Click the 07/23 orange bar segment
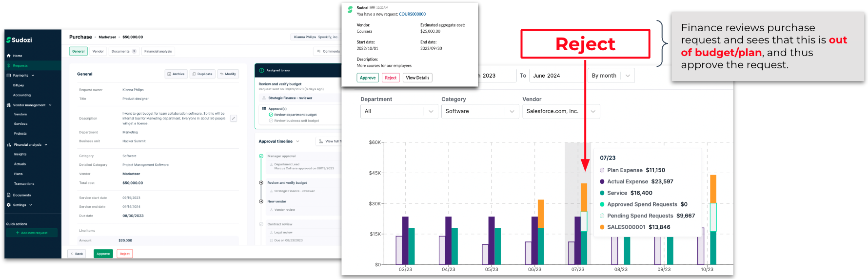Screen dimensions: 868x279 tap(584, 198)
